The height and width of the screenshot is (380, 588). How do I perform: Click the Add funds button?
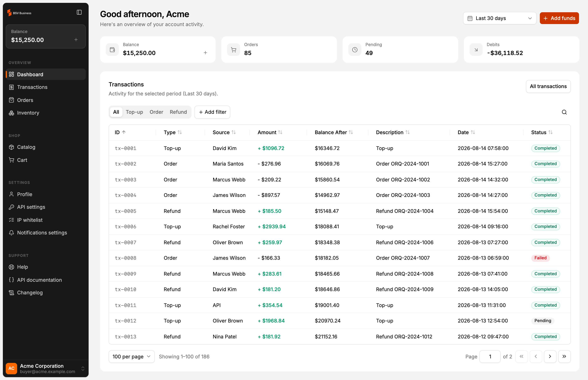coord(559,18)
